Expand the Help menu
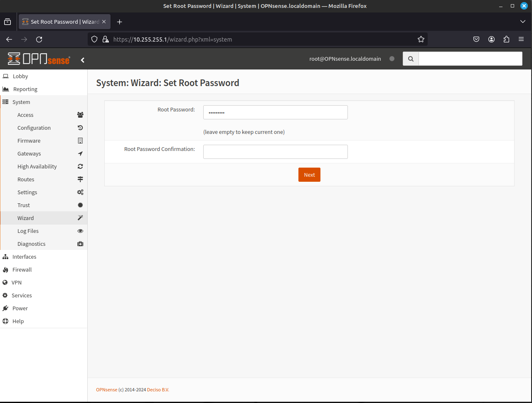Image resolution: width=532 pixels, height=403 pixels. point(44,321)
